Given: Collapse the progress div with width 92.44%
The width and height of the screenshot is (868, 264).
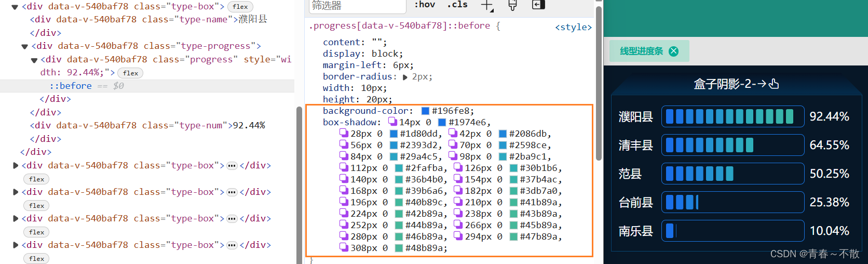Looking at the screenshot, I should click(x=34, y=60).
